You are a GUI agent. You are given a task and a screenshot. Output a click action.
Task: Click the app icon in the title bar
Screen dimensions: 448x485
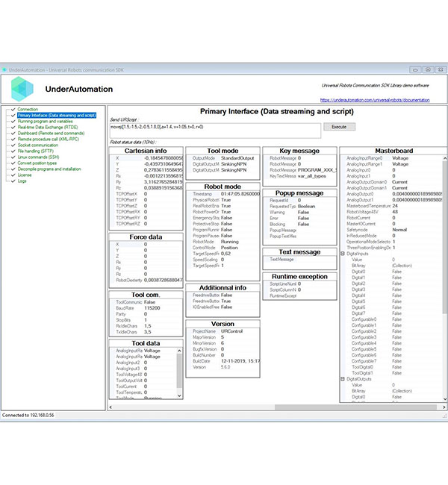tap(4, 69)
